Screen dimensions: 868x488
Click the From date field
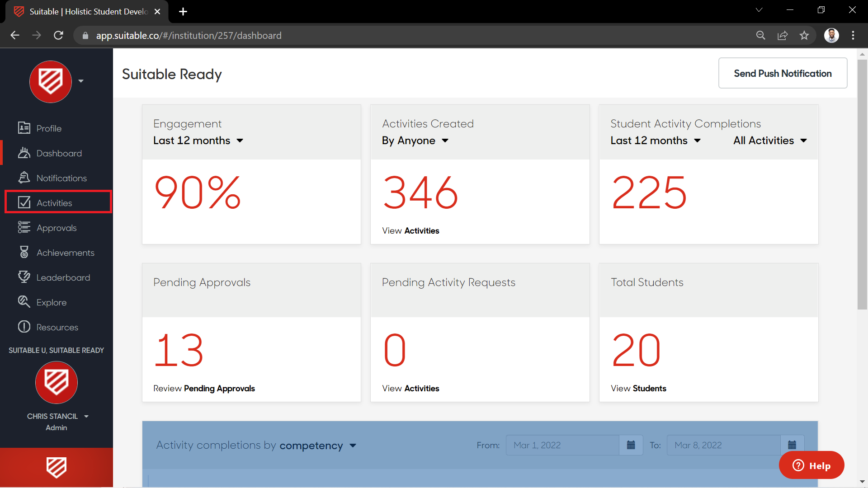click(x=562, y=445)
